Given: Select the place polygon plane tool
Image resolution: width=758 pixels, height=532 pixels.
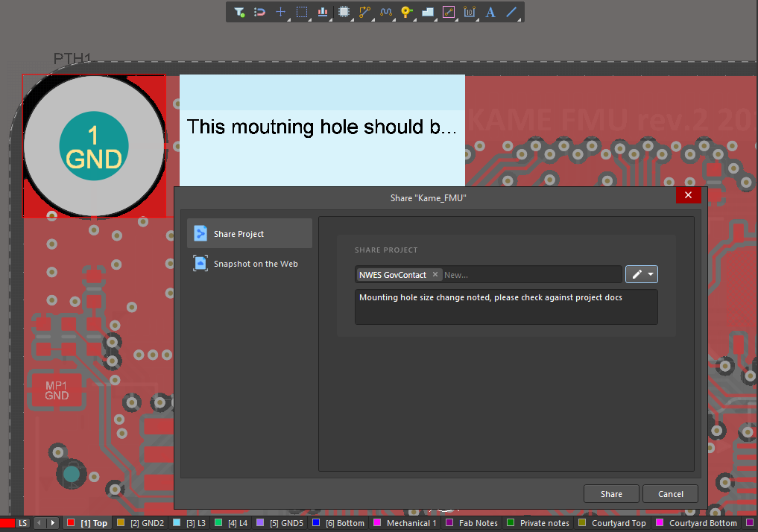Looking at the screenshot, I should (x=427, y=12).
